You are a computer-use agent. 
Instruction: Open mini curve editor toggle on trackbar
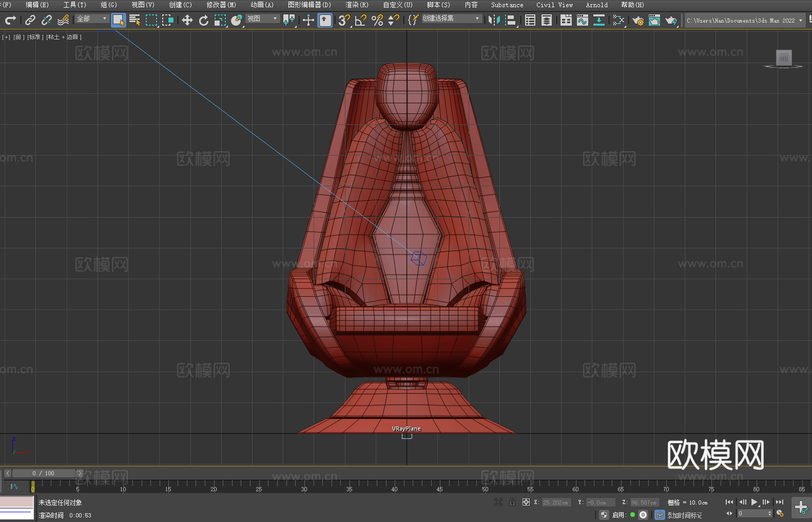click(14, 486)
